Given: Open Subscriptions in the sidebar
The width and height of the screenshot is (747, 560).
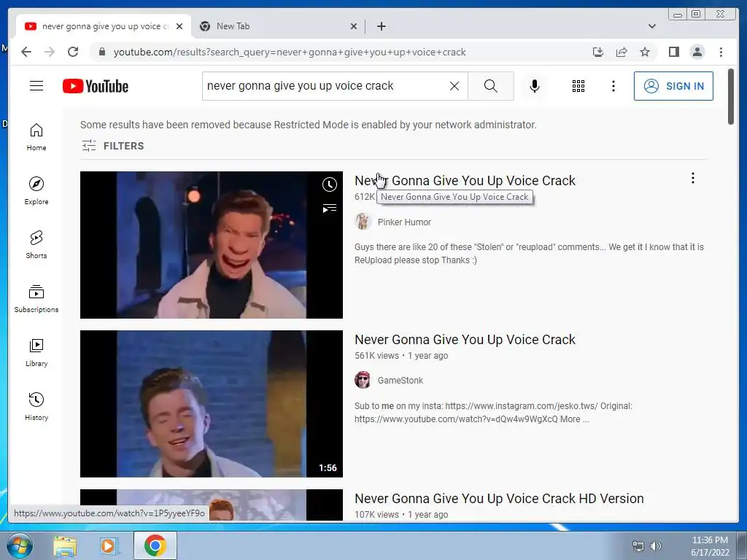Looking at the screenshot, I should tap(36, 298).
